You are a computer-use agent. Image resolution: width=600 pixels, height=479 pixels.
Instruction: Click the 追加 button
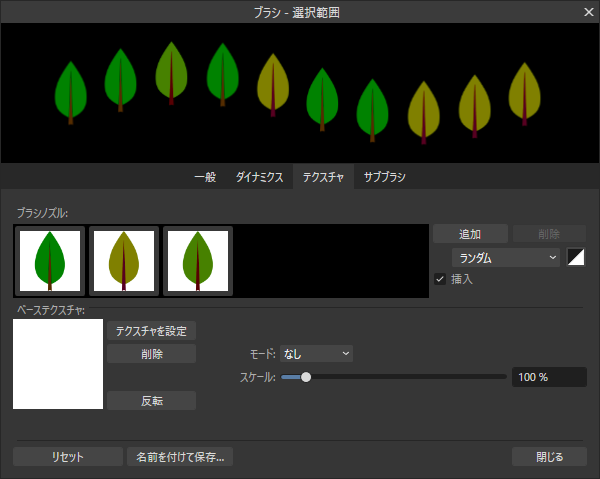pyautogui.click(x=470, y=234)
